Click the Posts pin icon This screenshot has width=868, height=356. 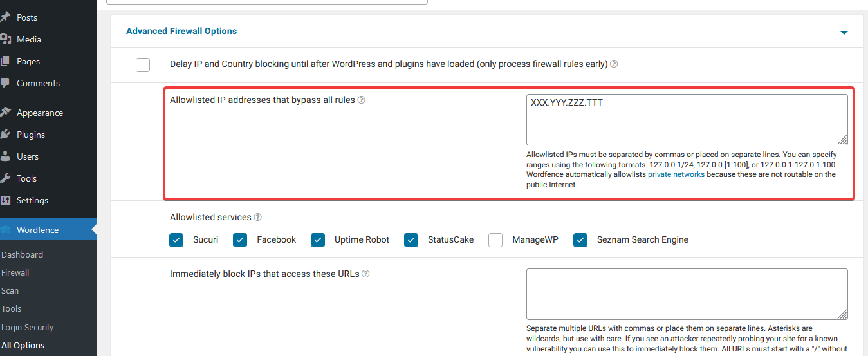coord(5,17)
